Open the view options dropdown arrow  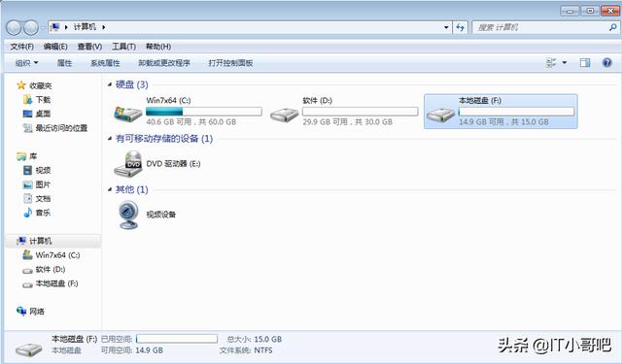[564, 62]
